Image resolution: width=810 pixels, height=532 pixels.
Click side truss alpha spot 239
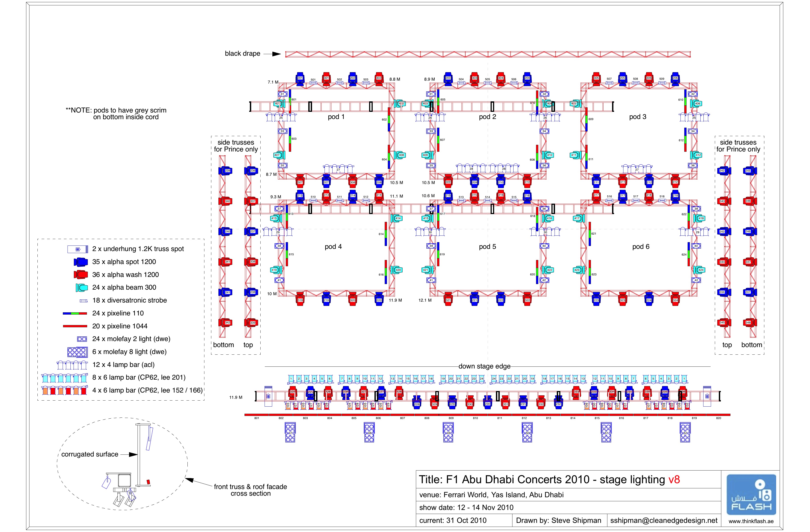tap(226, 171)
